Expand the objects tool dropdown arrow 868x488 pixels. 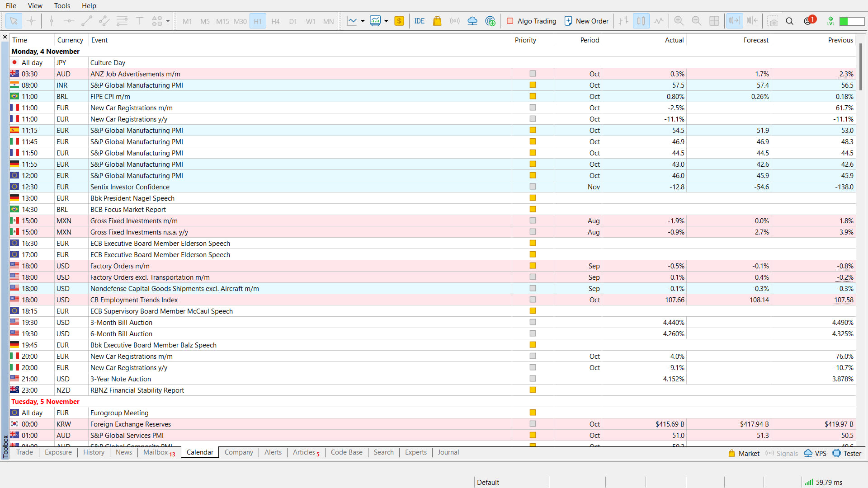[168, 21]
